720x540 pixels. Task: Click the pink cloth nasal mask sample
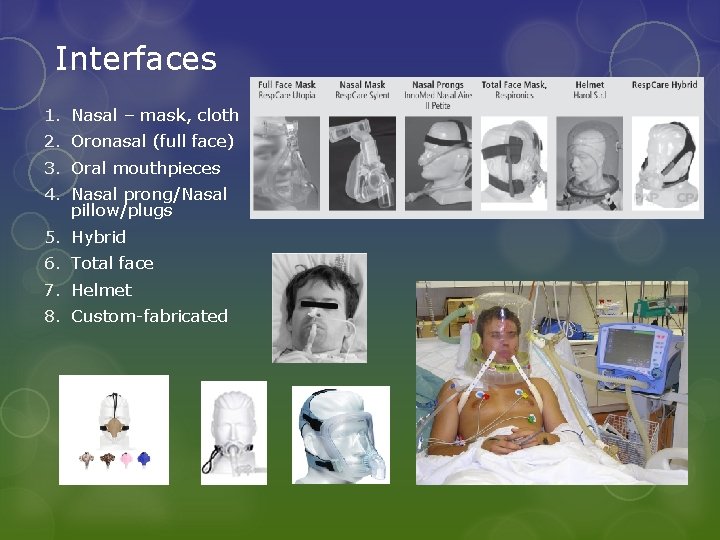[126, 459]
